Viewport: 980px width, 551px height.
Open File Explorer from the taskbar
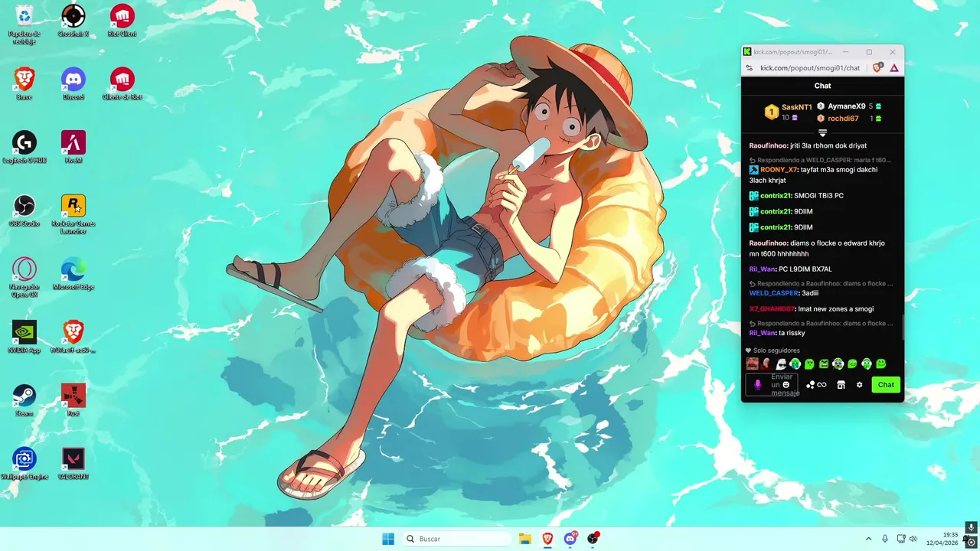click(525, 539)
